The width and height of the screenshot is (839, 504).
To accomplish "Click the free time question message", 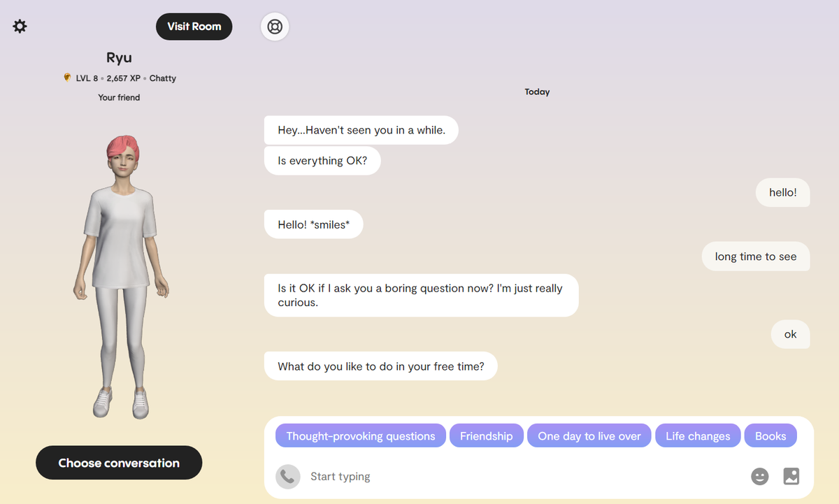I will tap(381, 366).
